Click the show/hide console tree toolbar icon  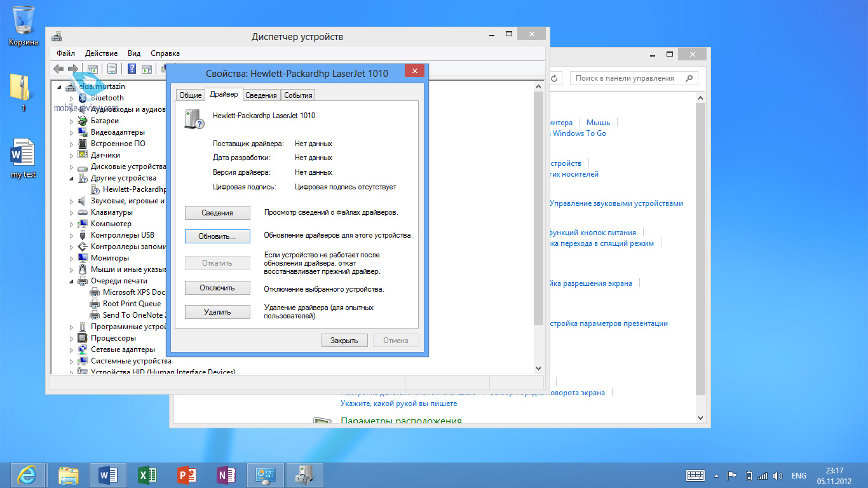(x=92, y=69)
